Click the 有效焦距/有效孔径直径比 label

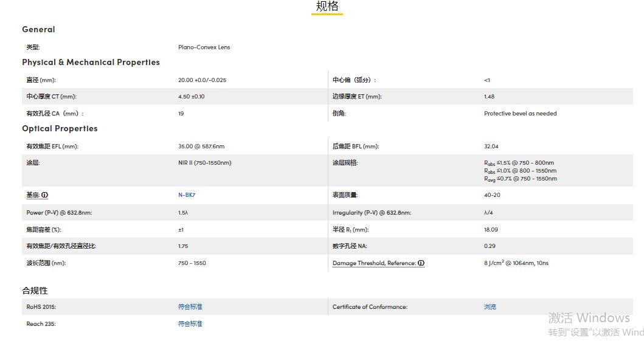(61, 246)
